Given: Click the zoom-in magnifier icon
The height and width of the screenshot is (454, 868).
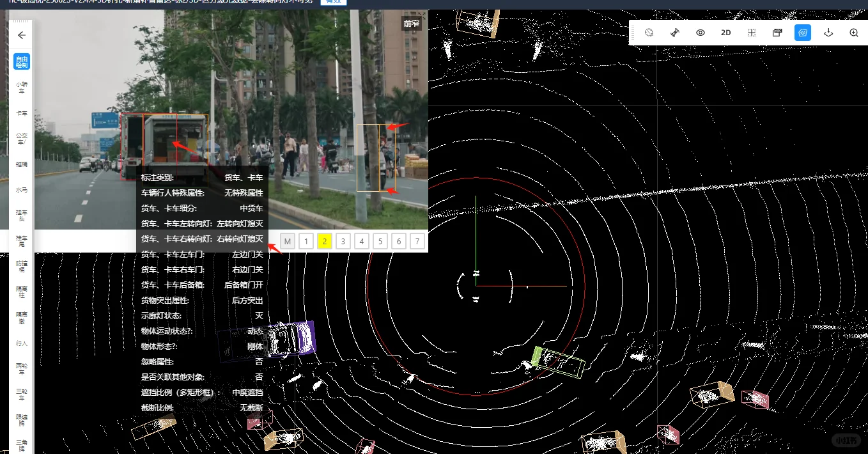Looking at the screenshot, I should [x=854, y=33].
